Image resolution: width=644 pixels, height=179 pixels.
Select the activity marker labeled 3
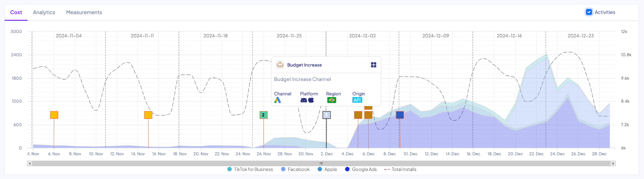[x=326, y=115]
